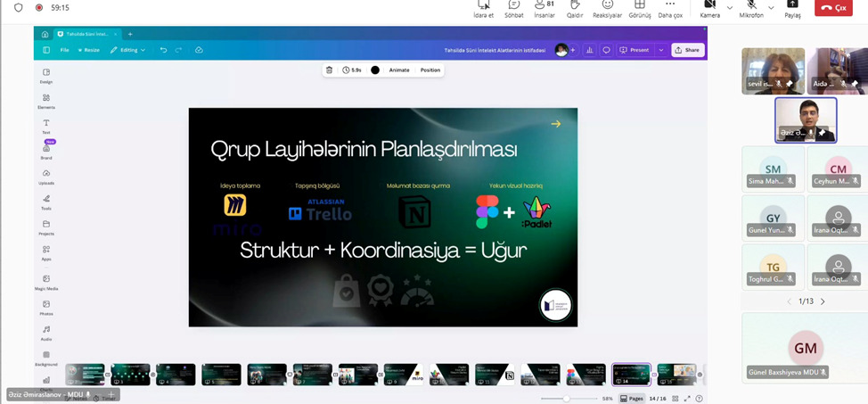Screen dimensions: 868x404
Task: Click the undo arrow in the top bar
Action: (163, 50)
